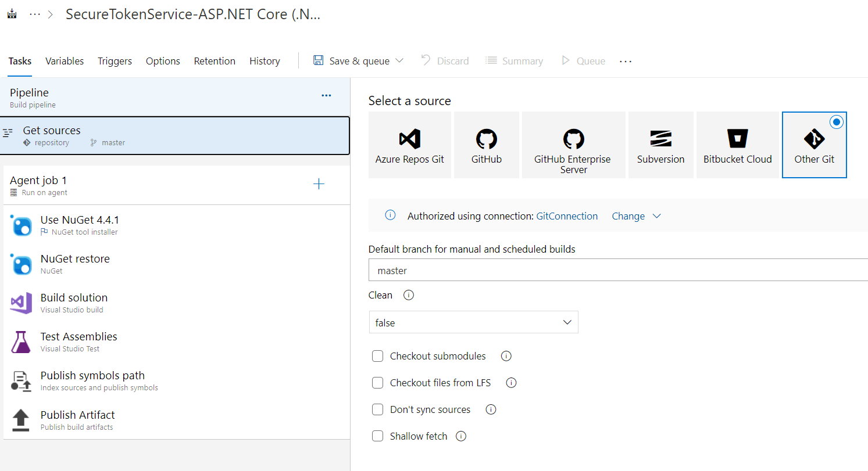868x471 pixels.
Task: Click the Discard undo icon
Action: tap(426, 60)
